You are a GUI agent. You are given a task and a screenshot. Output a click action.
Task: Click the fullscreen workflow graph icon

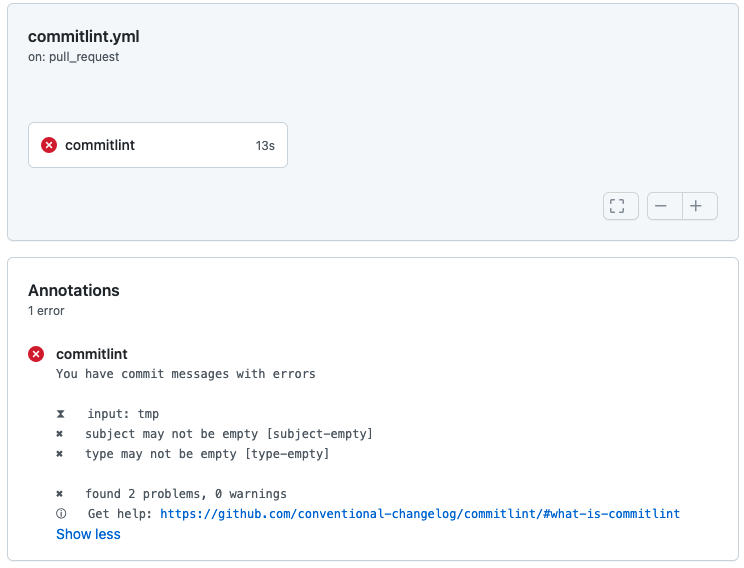click(621, 206)
